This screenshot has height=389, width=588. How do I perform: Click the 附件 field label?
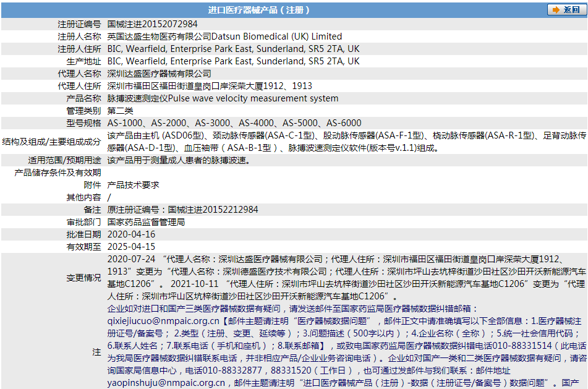coord(92,185)
